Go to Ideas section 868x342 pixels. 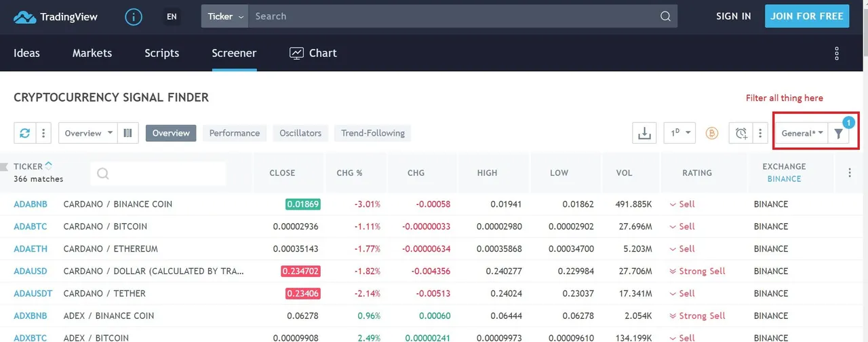pyautogui.click(x=26, y=53)
